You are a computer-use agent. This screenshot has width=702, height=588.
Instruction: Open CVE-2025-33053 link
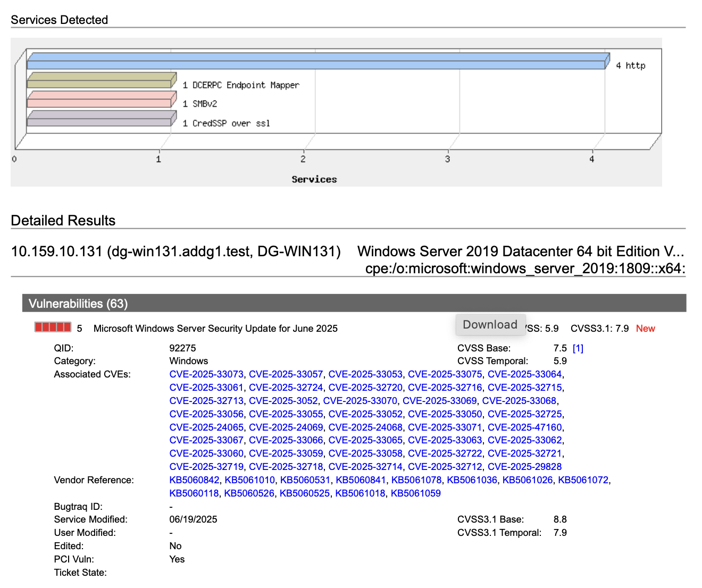click(365, 374)
